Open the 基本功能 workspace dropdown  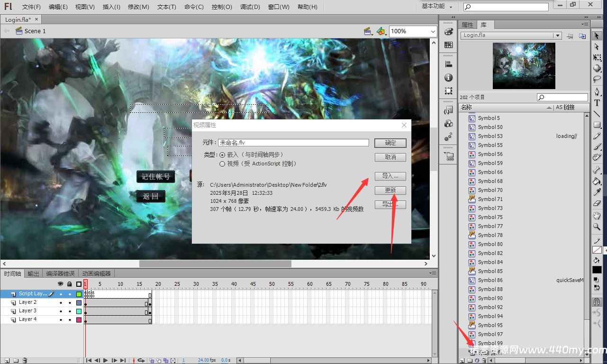pyautogui.click(x=437, y=6)
